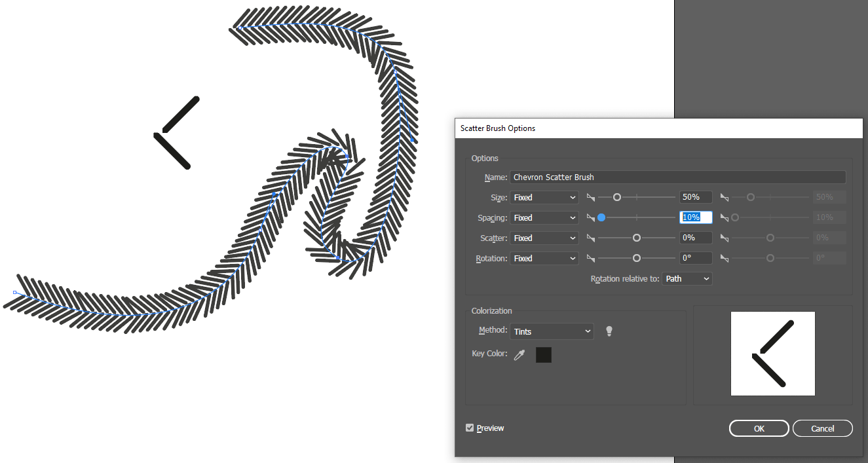Click the arrow icon beside the Spacing slider
Screen dimensions: 868x463
[x=590, y=217]
